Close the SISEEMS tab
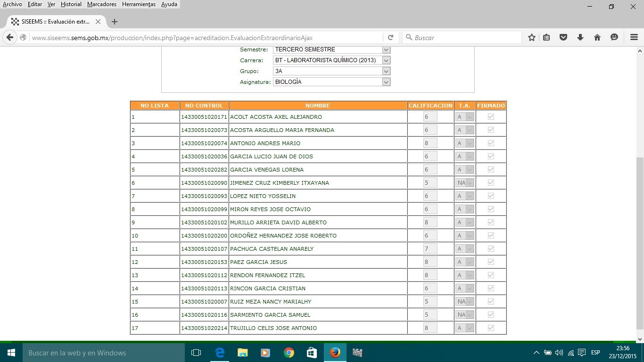644x362 pixels. click(98, 22)
